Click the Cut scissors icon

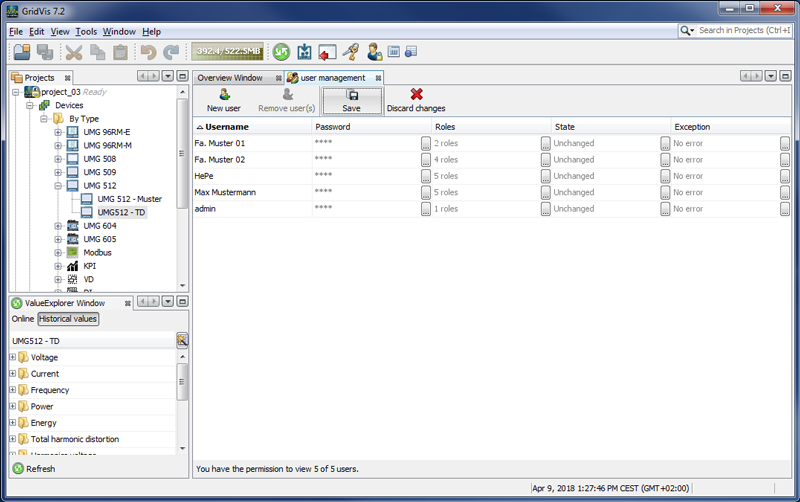click(x=74, y=52)
